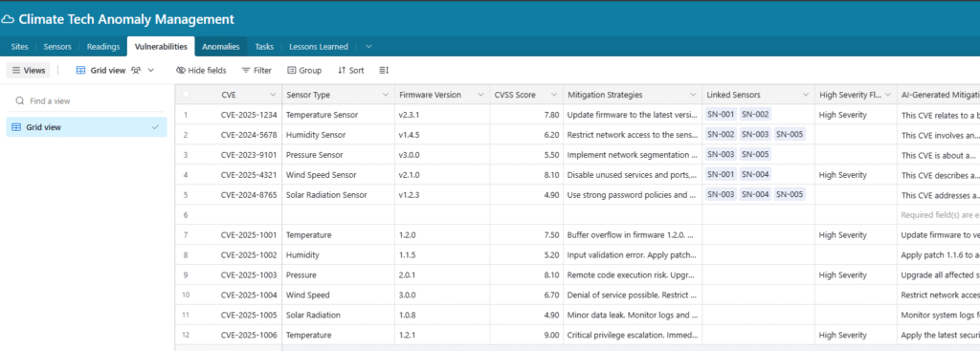Expand the Grid view name dropdown chevron

[150, 71]
